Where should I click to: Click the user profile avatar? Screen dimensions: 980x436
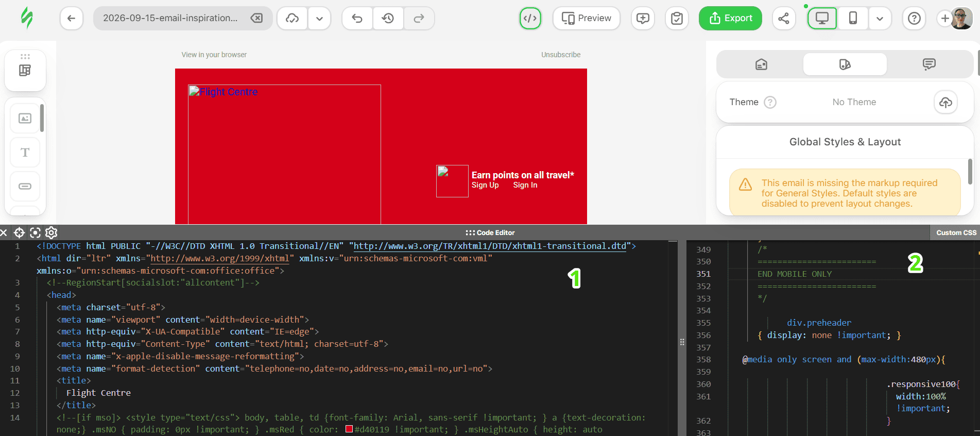click(961, 19)
